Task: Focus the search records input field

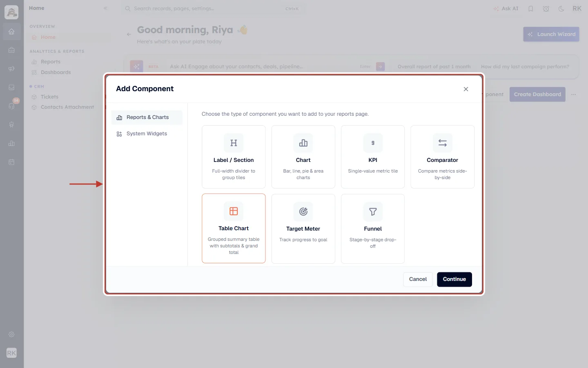Action: tap(212, 9)
